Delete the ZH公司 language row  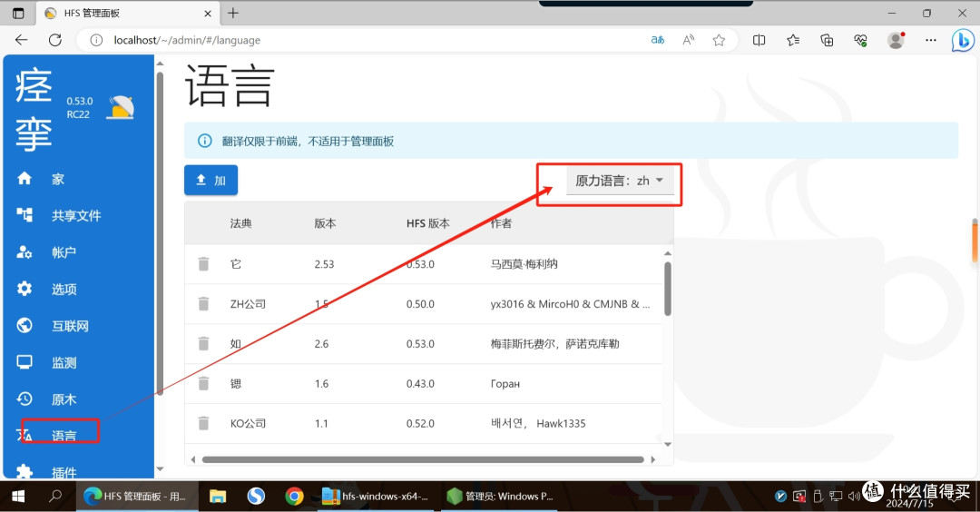click(204, 304)
